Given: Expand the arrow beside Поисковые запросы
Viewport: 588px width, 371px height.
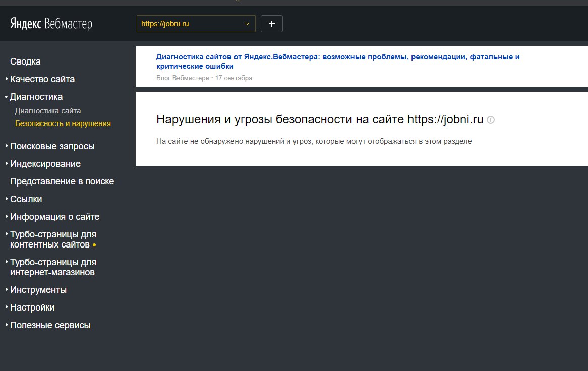Looking at the screenshot, I should coord(7,146).
